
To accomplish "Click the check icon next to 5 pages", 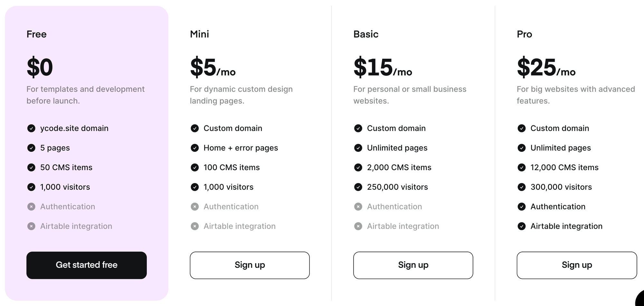I will 31,148.
